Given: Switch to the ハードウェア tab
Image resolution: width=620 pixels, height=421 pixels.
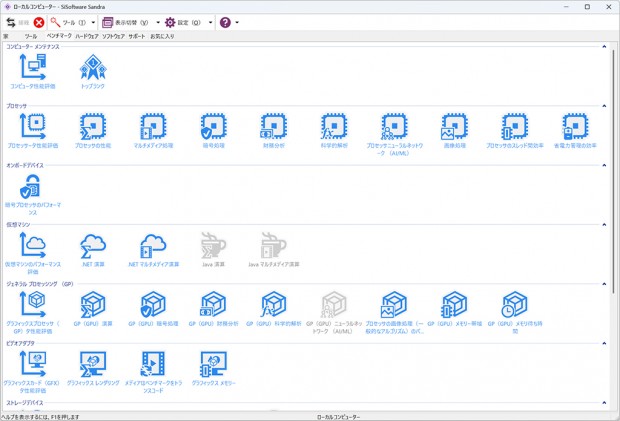Looking at the screenshot, I should pyautogui.click(x=88, y=36).
